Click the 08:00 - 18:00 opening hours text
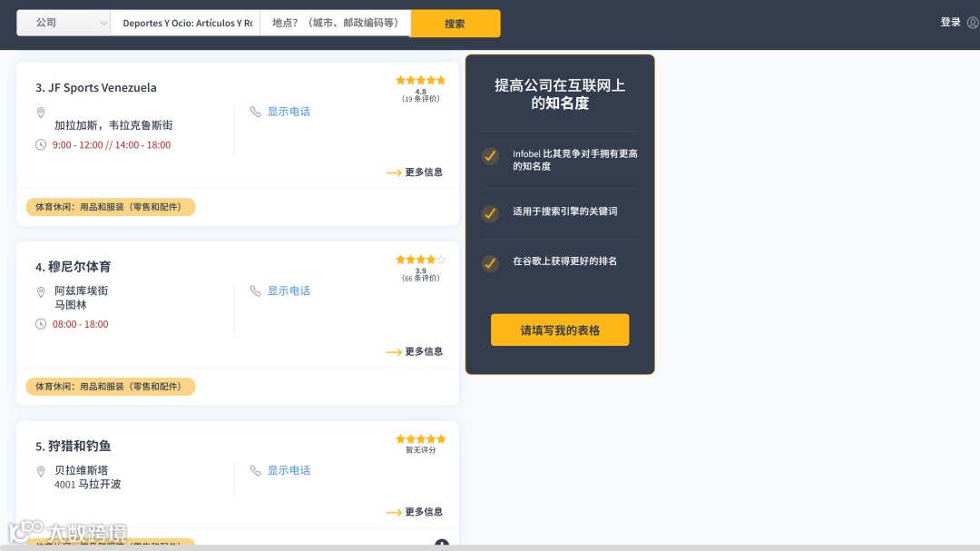Image resolution: width=980 pixels, height=551 pixels. [80, 324]
